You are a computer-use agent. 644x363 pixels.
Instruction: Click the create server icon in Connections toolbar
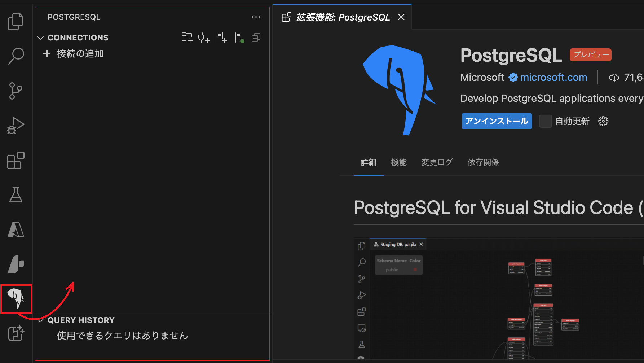pyautogui.click(x=221, y=38)
